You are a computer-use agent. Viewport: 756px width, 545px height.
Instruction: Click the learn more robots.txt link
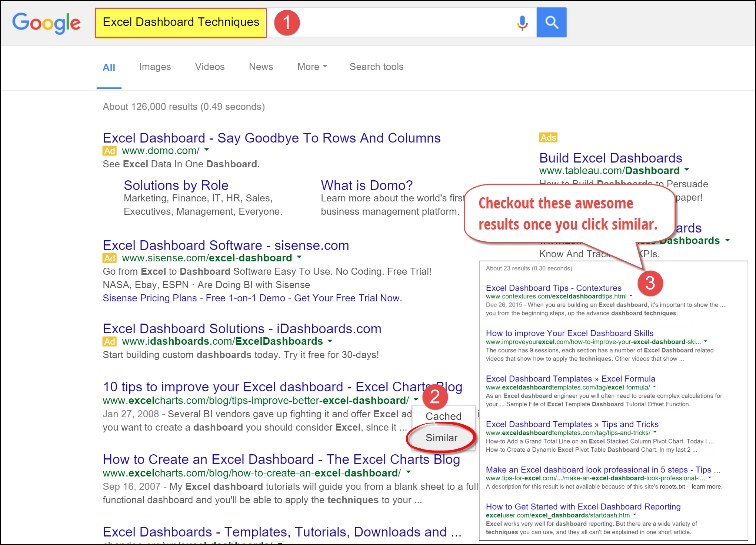(707, 487)
